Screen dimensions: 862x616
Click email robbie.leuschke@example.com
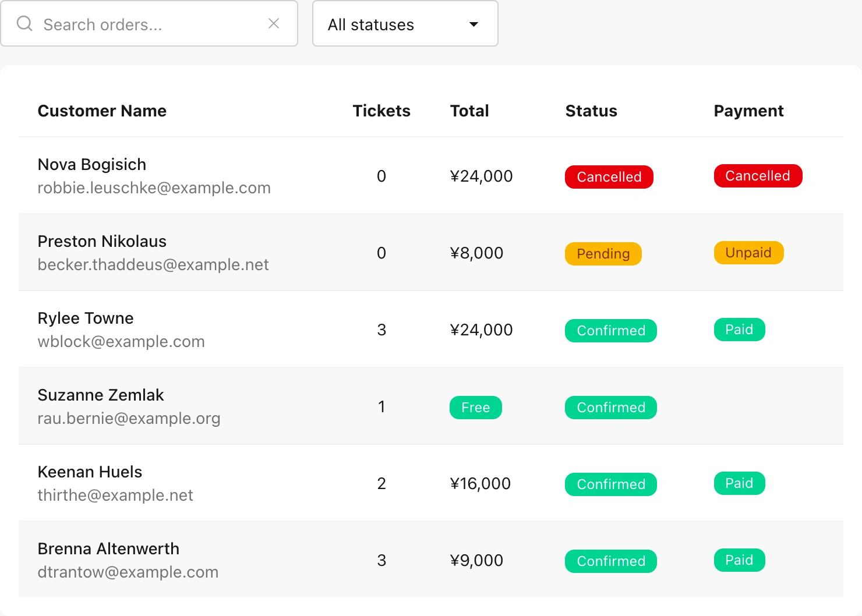[x=154, y=187]
